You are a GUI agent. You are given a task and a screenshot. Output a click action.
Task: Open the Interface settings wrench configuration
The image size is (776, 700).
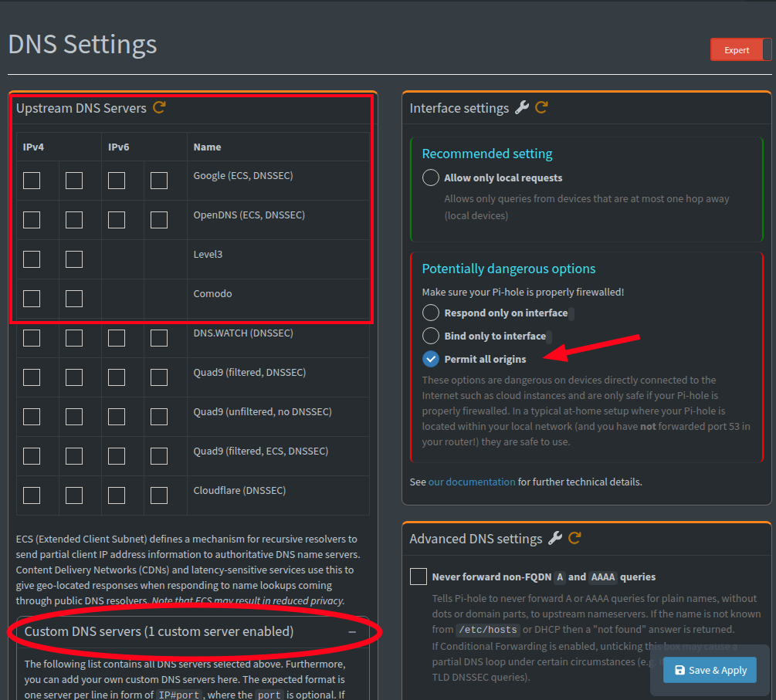coord(523,107)
